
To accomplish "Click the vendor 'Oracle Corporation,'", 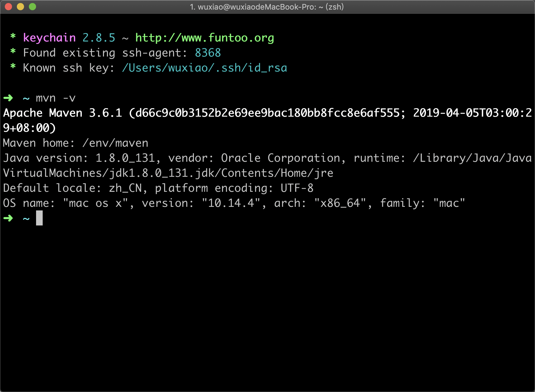I will [284, 158].
